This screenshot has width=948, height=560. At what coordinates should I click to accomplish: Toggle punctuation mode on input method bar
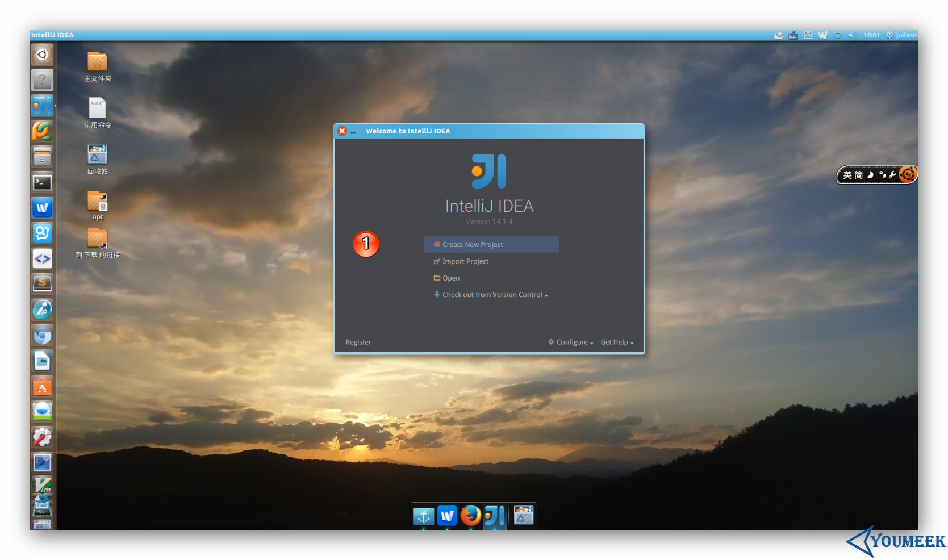coord(882,175)
